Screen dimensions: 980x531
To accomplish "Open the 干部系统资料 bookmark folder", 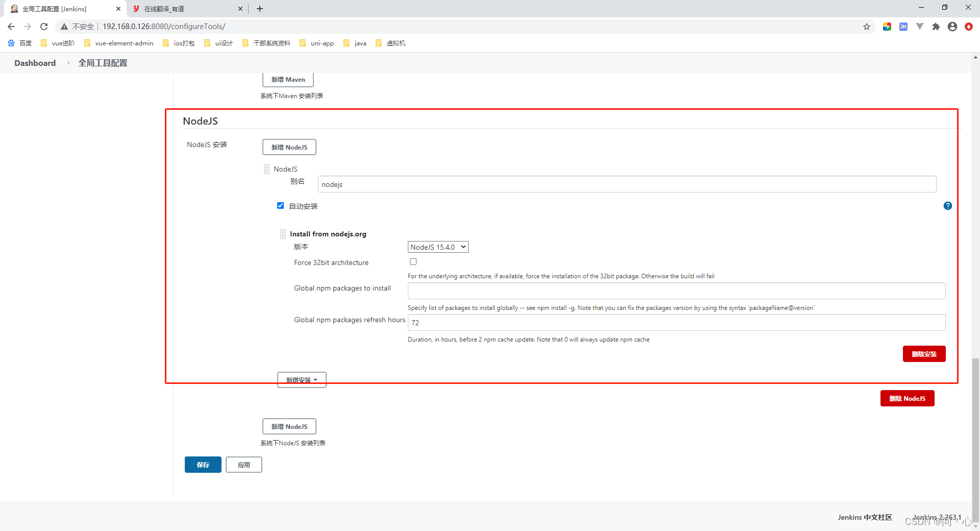I will 266,43.
